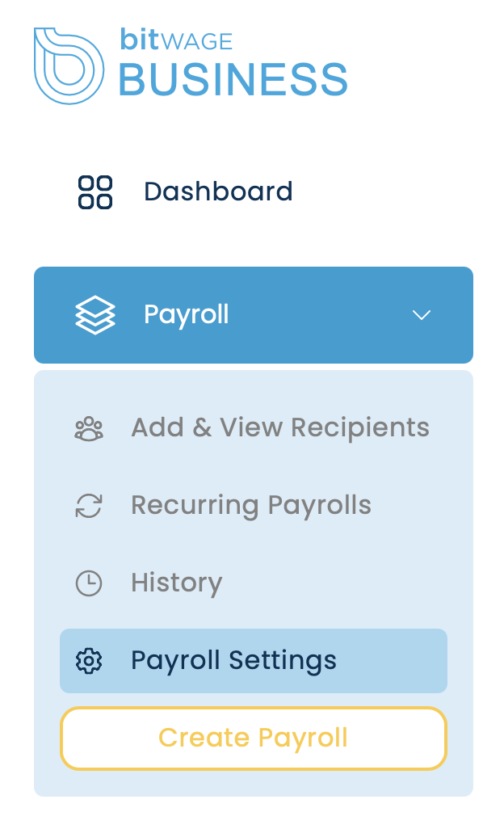
Task: Click the Dashboard grid icon
Action: click(x=94, y=192)
